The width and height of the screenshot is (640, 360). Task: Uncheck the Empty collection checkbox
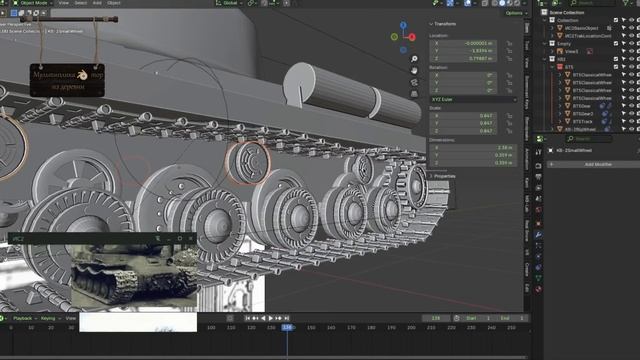pos(616,43)
